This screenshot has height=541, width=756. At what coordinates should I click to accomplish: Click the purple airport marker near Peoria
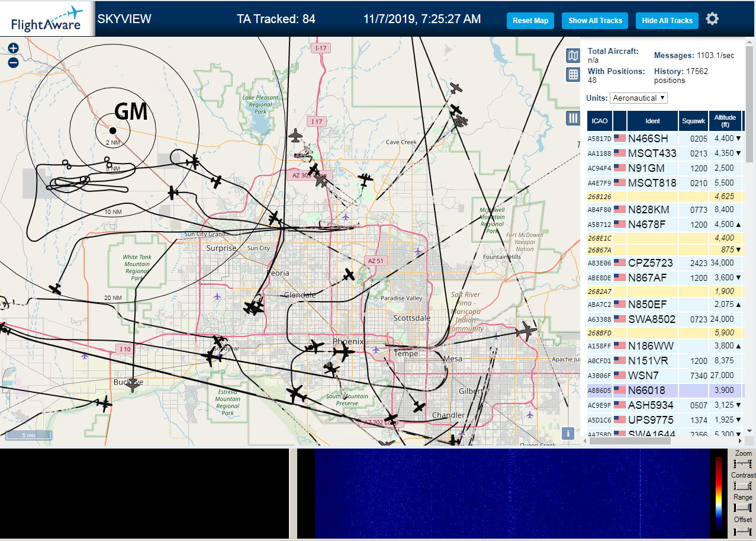click(217, 296)
